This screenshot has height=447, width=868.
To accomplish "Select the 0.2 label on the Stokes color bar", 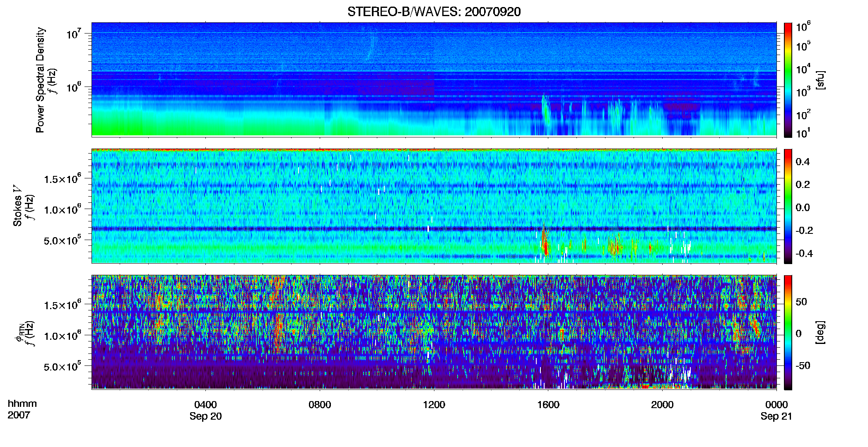I will [x=803, y=185].
